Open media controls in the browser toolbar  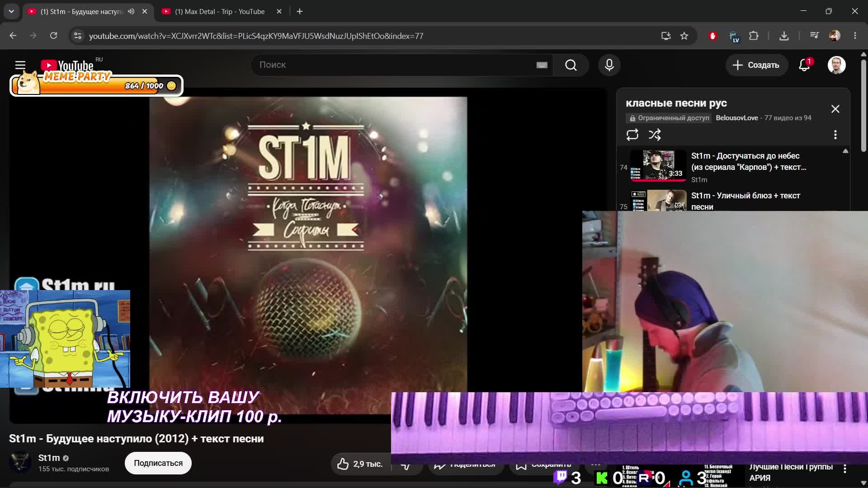[x=815, y=36]
